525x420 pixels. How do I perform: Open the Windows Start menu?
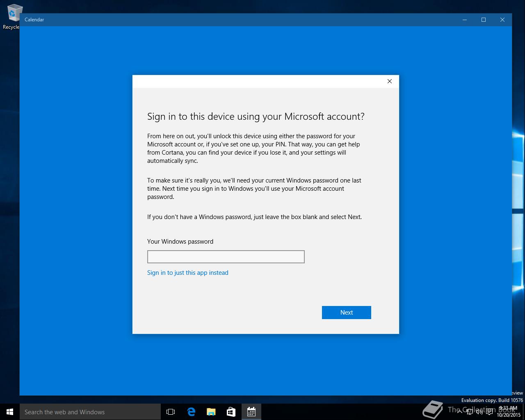coord(10,412)
